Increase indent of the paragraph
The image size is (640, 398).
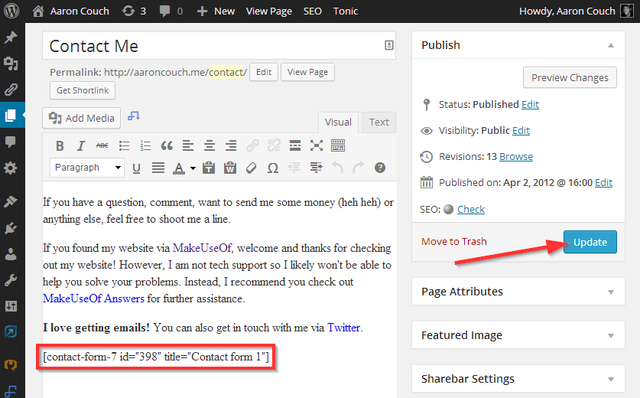[x=316, y=168]
